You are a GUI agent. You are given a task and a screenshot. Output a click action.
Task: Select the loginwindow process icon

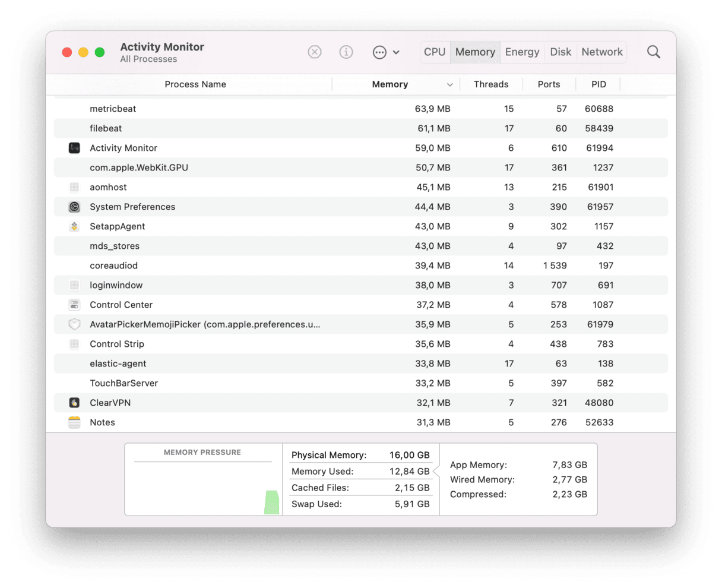(74, 285)
